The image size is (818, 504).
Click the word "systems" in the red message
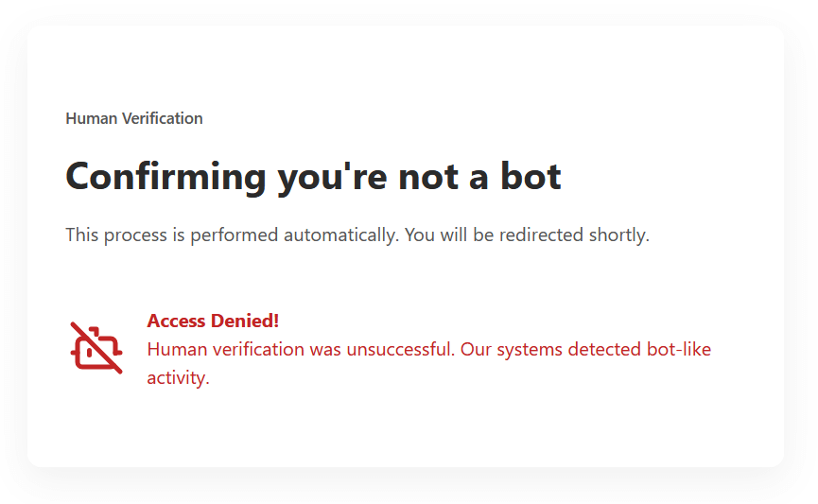pyautogui.click(x=531, y=350)
